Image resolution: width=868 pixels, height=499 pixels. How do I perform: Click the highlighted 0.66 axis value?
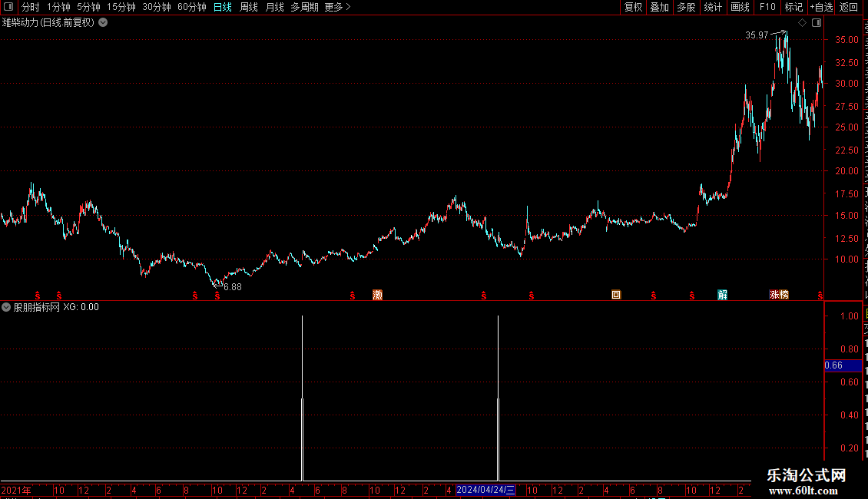pos(843,365)
